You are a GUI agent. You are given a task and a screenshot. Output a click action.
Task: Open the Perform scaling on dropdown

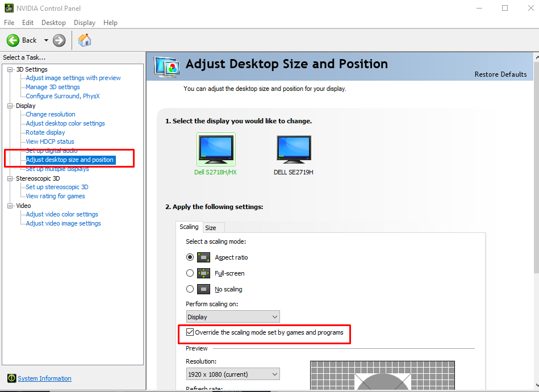(233, 317)
